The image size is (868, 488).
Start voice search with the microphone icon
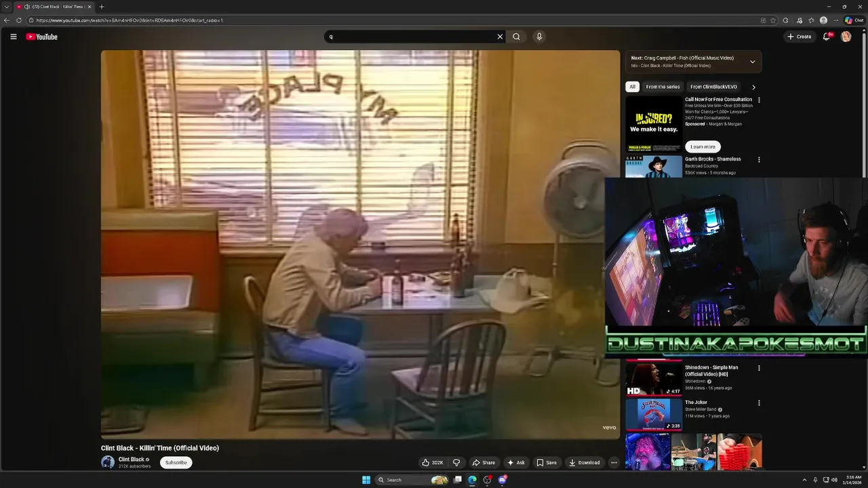pyautogui.click(x=539, y=37)
